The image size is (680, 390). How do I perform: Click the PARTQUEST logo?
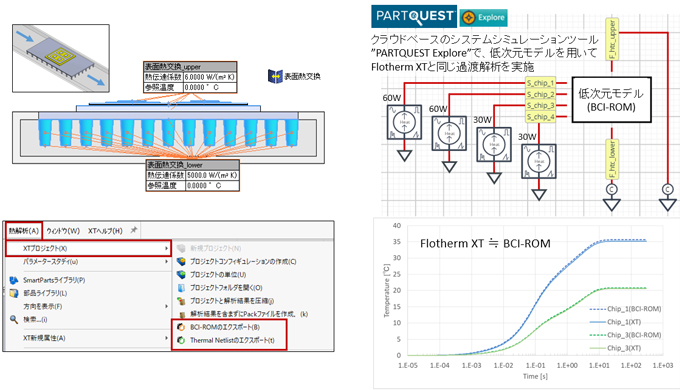click(414, 16)
